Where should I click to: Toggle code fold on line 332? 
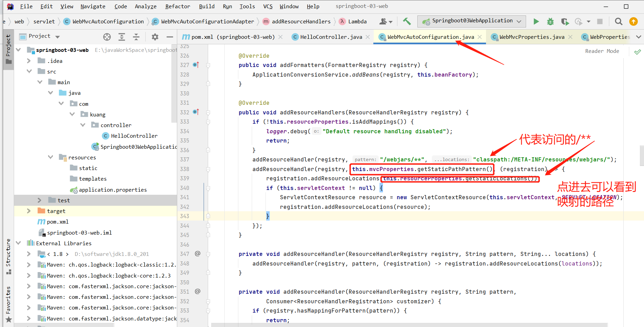tap(208, 113)
